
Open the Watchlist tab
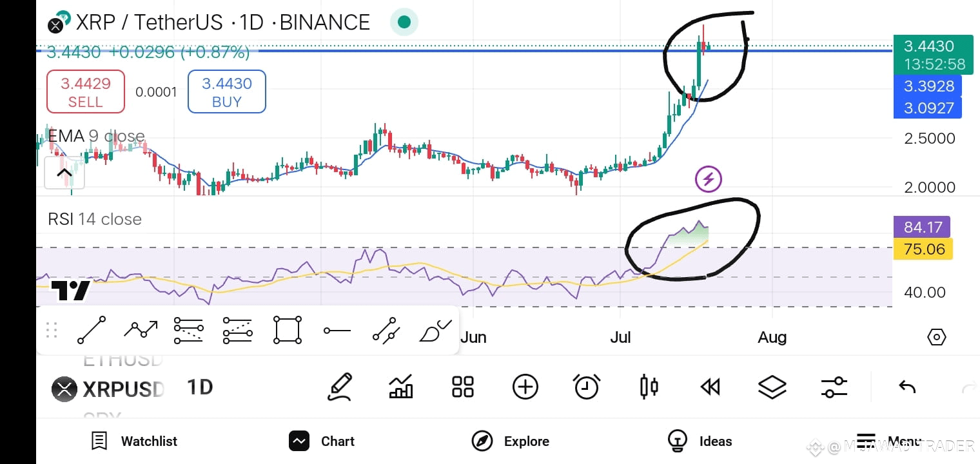(134, 441)
